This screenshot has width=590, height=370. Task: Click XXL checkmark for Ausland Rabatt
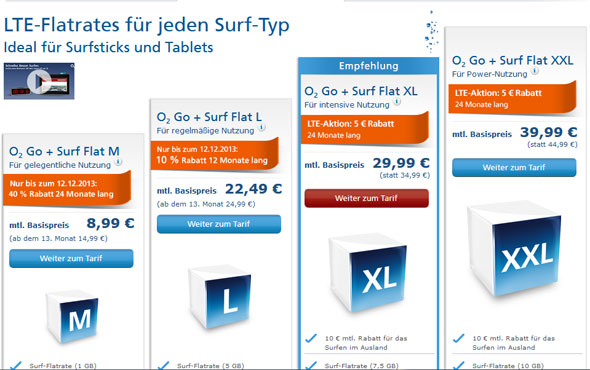[458, 338]
